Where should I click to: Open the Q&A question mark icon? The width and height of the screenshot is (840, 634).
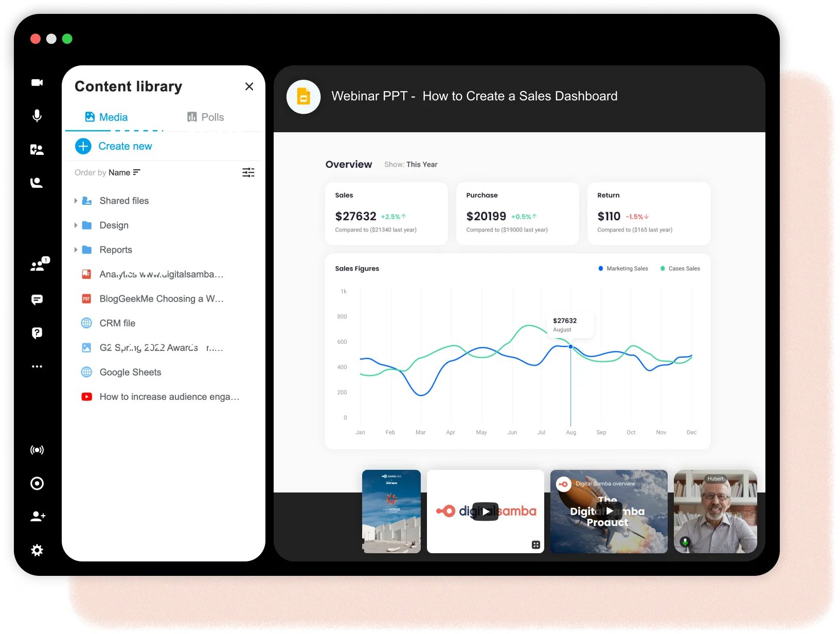[37, 333]
